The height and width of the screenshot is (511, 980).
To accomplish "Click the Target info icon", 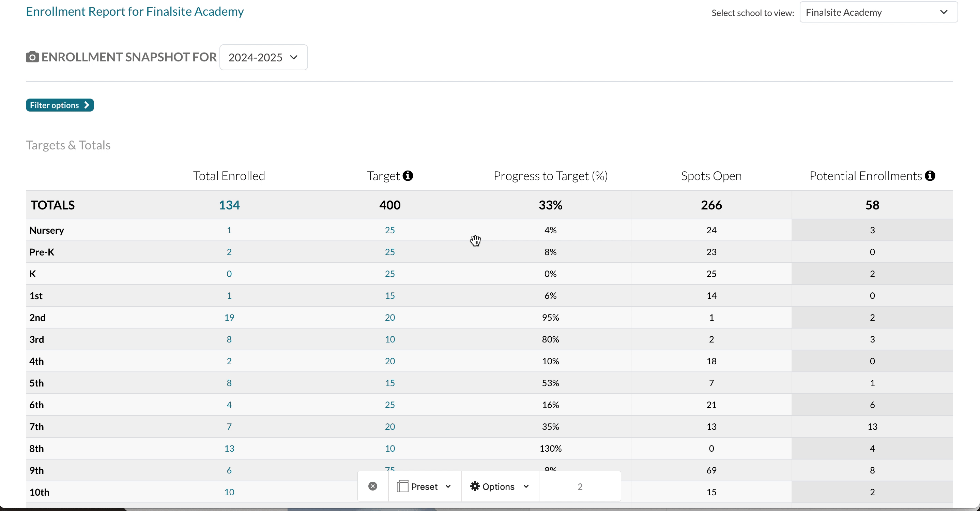I will tap(408, 176).
